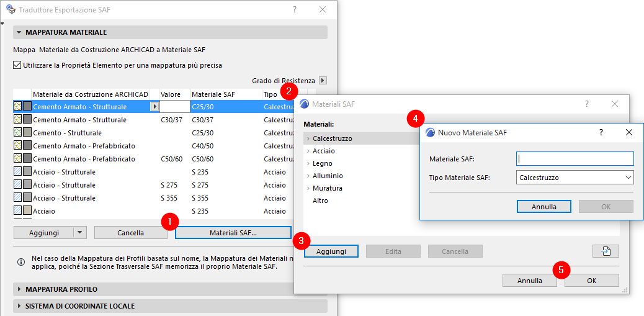Click hatch icon of Cemento Armato C50/60 row

point(17,158)
